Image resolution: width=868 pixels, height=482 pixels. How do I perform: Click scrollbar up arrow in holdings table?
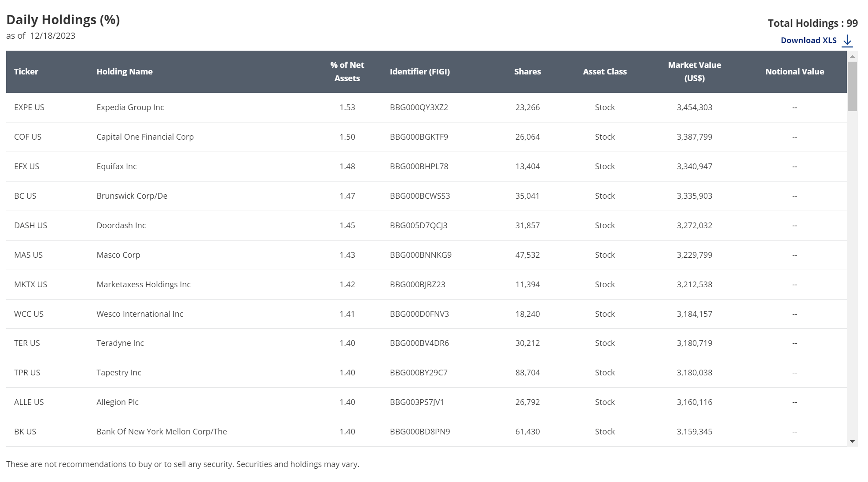click(852, 56)
